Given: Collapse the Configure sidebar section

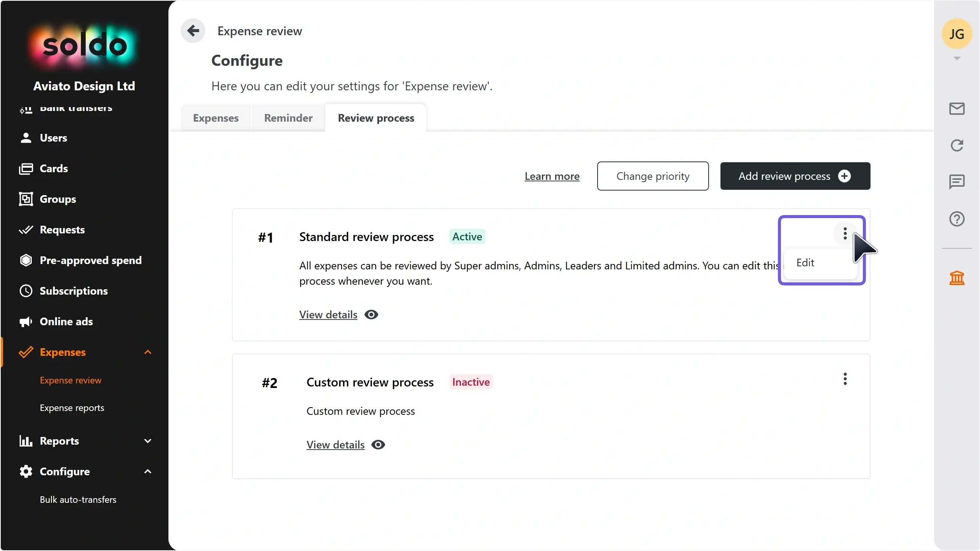Looking at the screenshot, I should pos(148,471).
